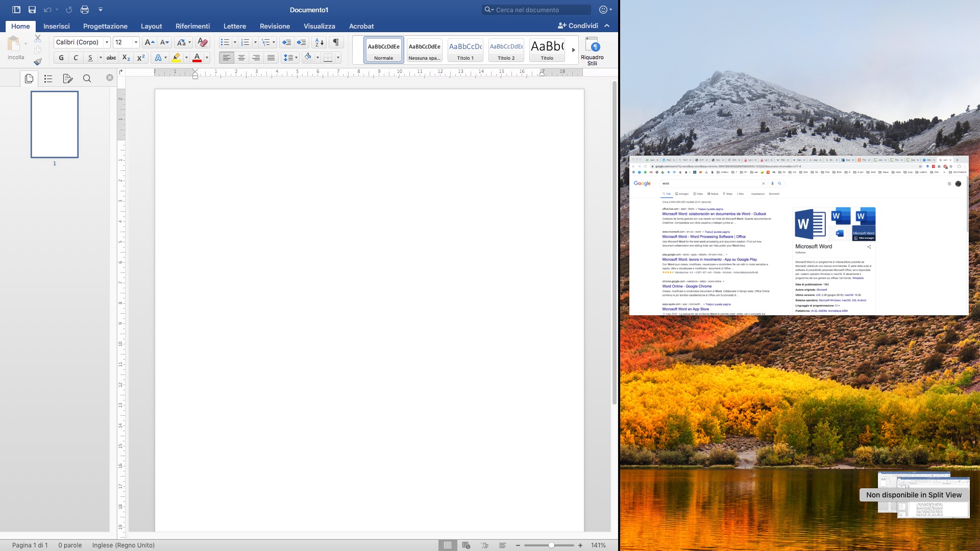Toggle justify text alignment
Screen dimensions: 980x551
click(271, 58)
